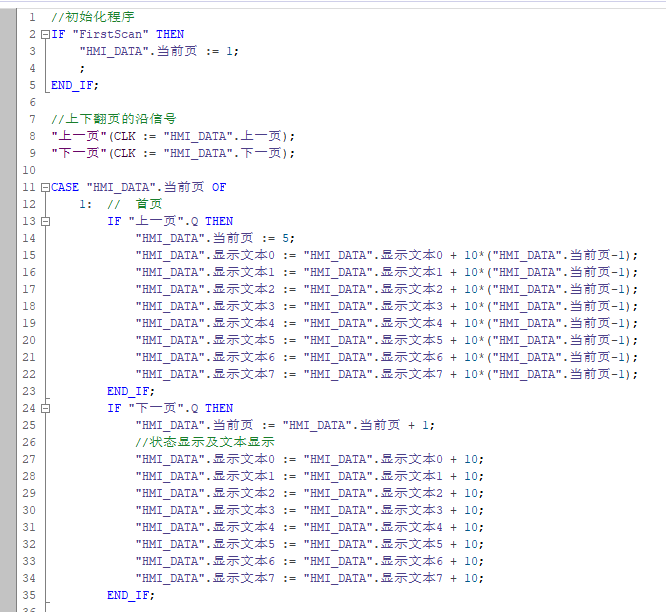Collapse the IF "FirstScan" block on line 2
The height and width of the screenshot is (612, 666).
click(45, 35)
